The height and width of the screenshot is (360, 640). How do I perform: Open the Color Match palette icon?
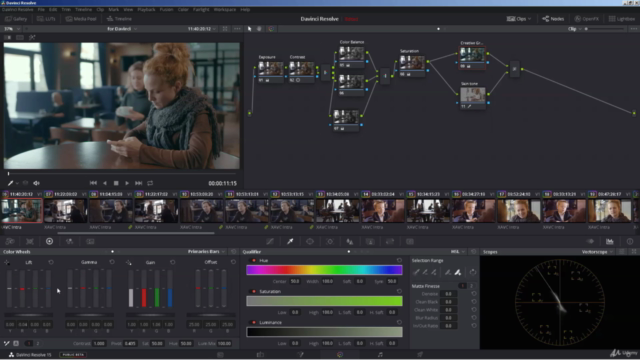coord(30,241)
